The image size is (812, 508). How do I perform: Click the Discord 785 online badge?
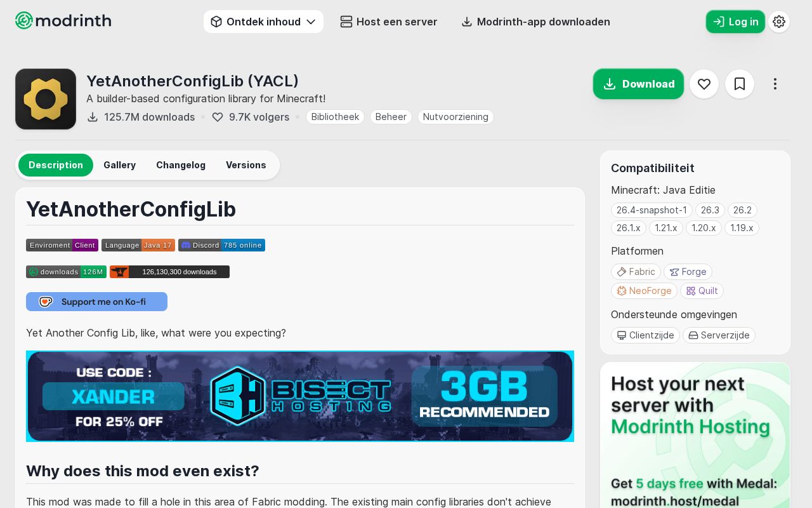click(x=221, y=245)
